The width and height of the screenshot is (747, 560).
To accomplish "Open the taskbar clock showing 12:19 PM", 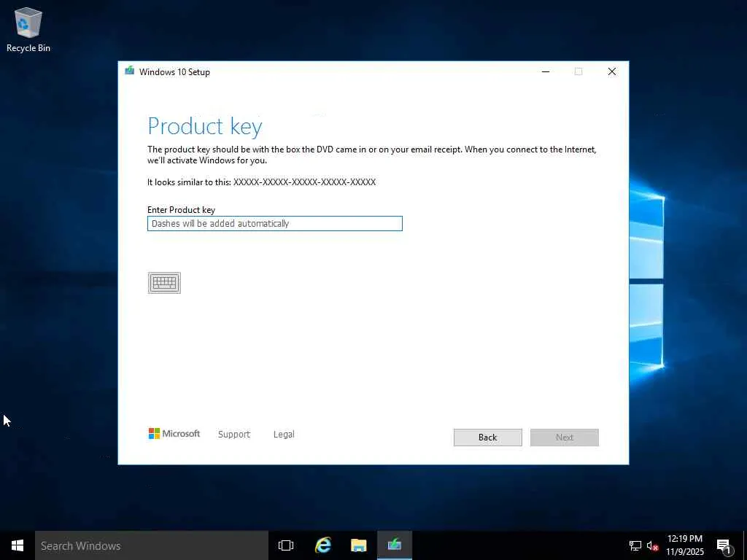I will tap(684, 545).
